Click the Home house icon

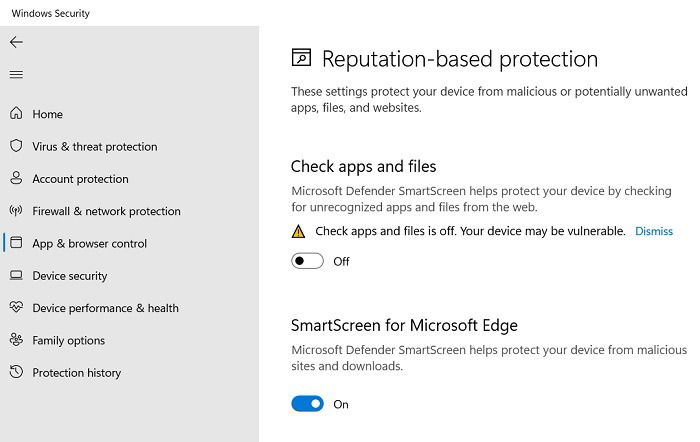pos(16,113)
